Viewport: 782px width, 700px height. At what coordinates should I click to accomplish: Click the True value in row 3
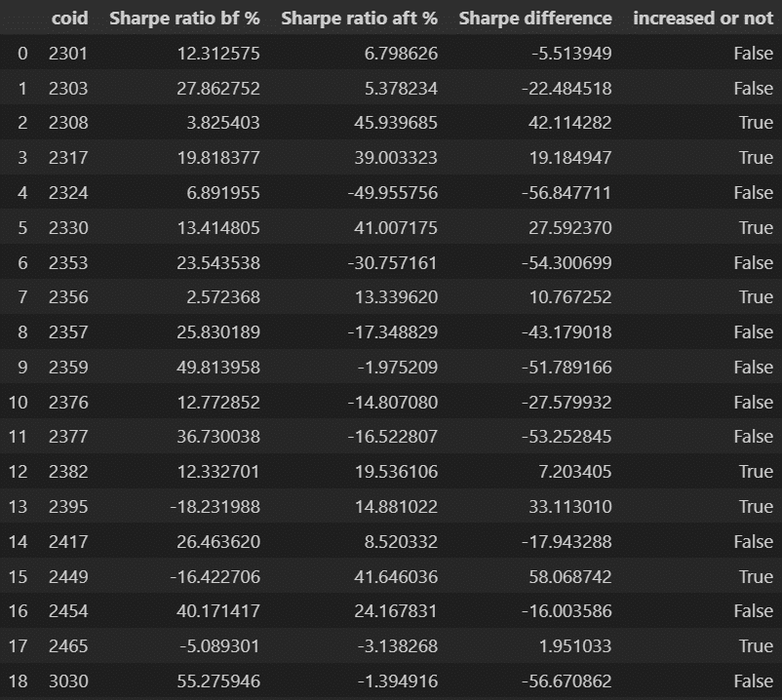click(756, 158)
